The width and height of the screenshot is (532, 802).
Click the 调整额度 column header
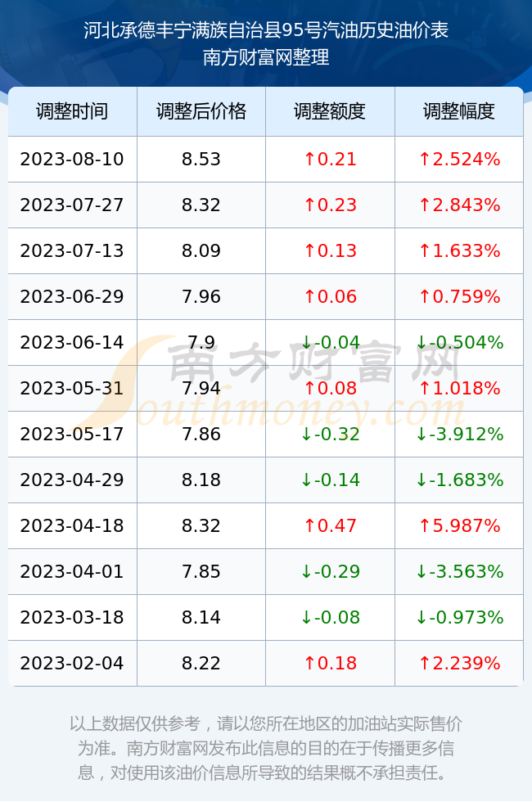(x=330, y=111)
